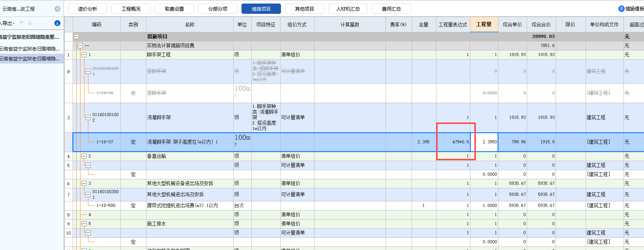Click the 编码 column header
Viewport: 644px width, 250px height.
[x=97, y=24]
